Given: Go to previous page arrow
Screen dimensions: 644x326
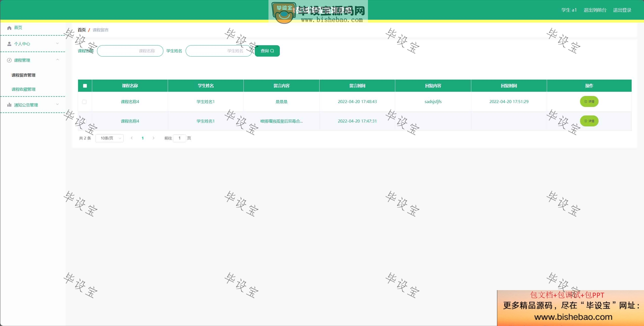Looking at the screenshot, I should (x=132, y=138).
